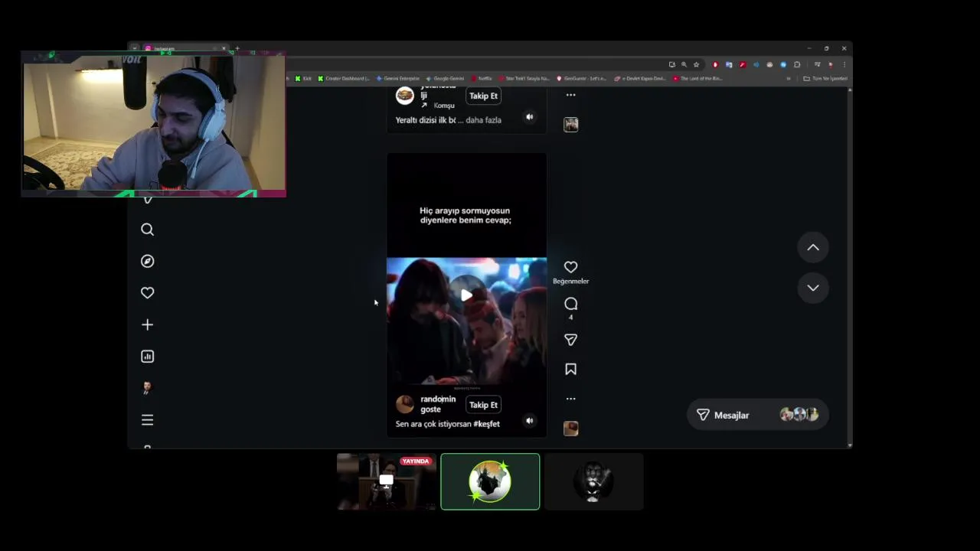
Task: Open audio thumbnail of the randomin goste reel
Action: [x=570, y=429]
